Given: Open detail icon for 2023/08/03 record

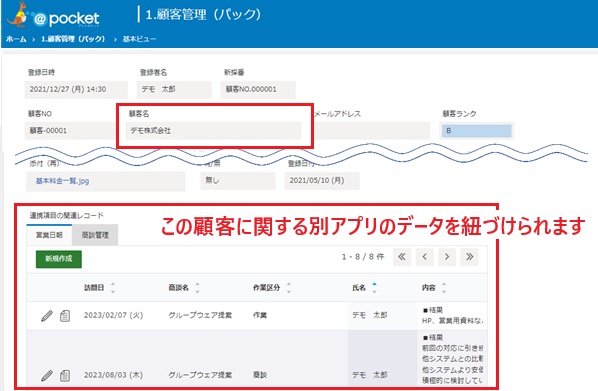Looking at the screenshot, I should [65, 375].
